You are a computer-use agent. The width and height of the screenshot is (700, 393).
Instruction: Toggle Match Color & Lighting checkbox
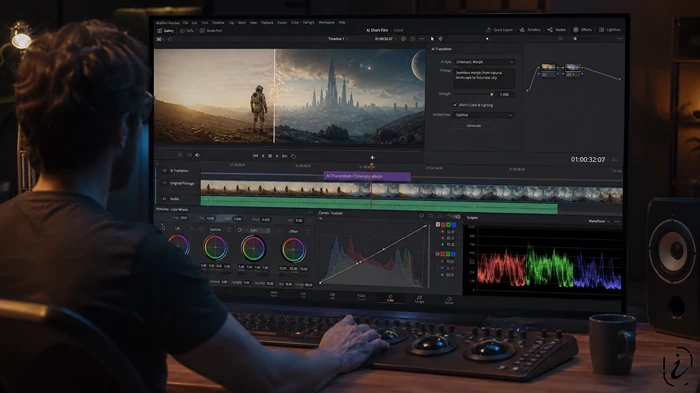pos(455,105)
